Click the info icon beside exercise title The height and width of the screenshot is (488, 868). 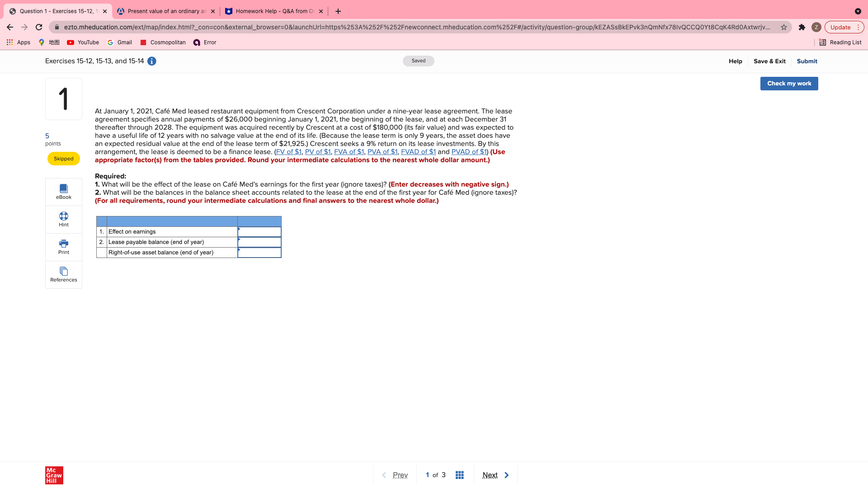tap(152, 61)
